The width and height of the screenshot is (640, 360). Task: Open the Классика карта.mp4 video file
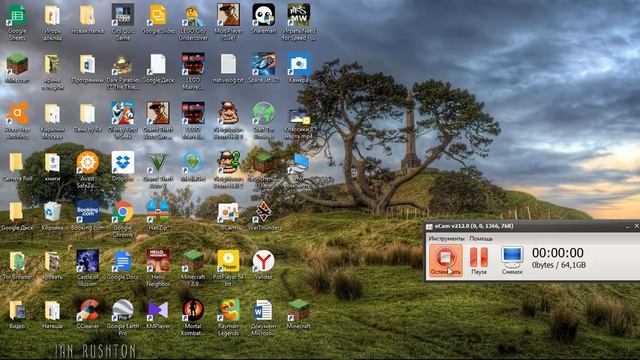coord(298,122)
